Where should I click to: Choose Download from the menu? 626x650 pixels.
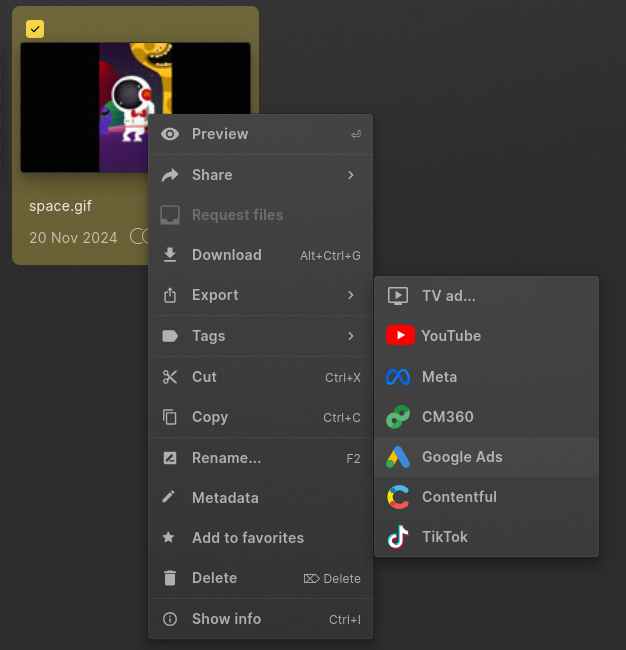[x=260, y=255]
